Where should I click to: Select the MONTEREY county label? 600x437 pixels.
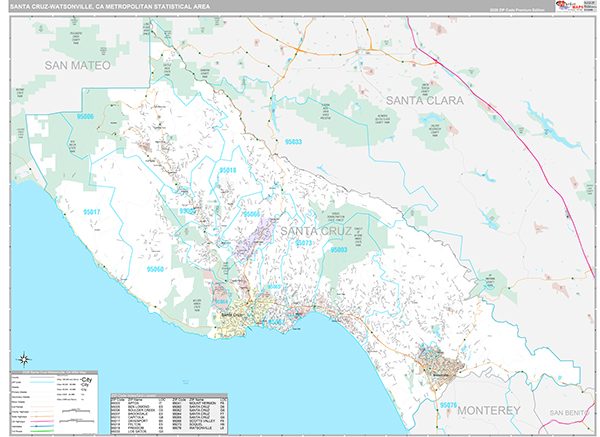tap(487, 411)
